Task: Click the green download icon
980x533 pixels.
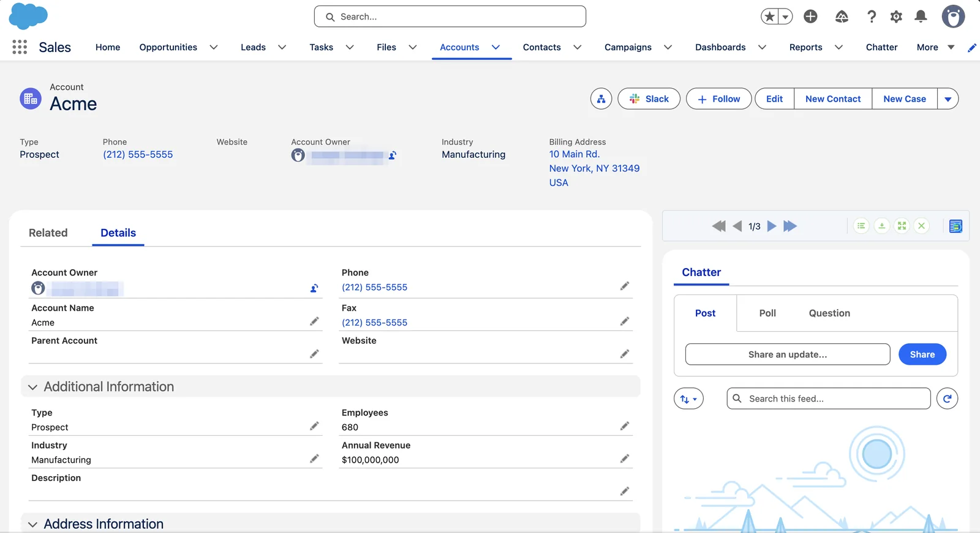Action: click(x=881, y=226)
